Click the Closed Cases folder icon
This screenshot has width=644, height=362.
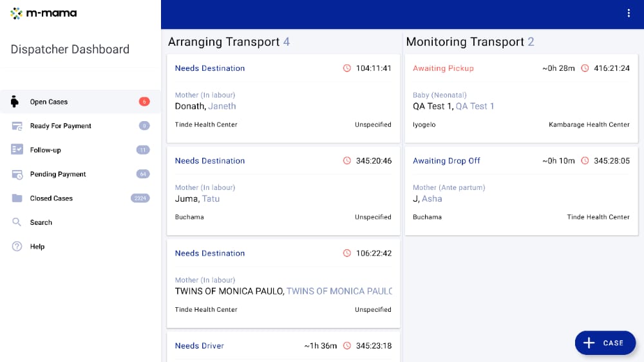pos(17,198)
